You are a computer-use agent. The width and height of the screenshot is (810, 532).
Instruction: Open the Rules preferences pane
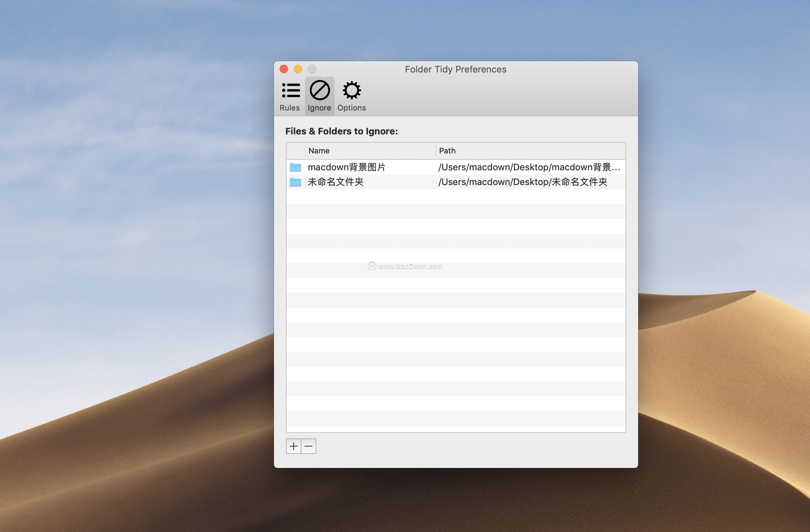pos(290,91)
